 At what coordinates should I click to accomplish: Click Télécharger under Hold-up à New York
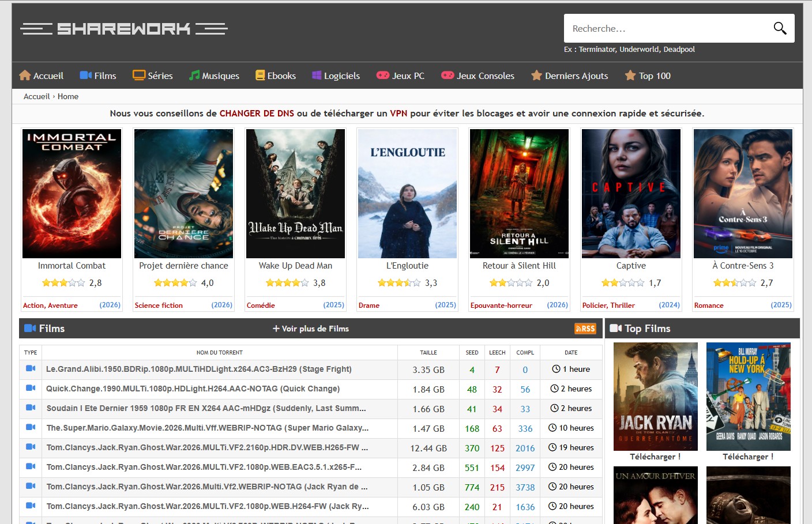(748, 457)
